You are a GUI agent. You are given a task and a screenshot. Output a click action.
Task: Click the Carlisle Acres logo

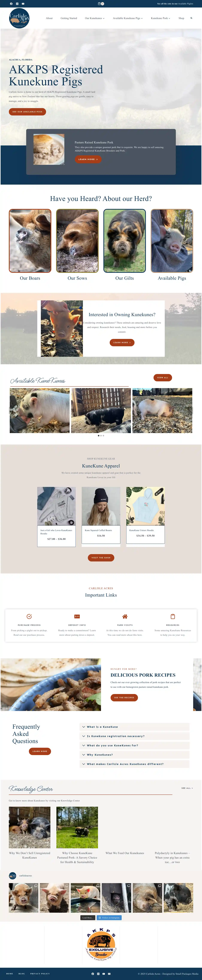[x=19, y=18]
